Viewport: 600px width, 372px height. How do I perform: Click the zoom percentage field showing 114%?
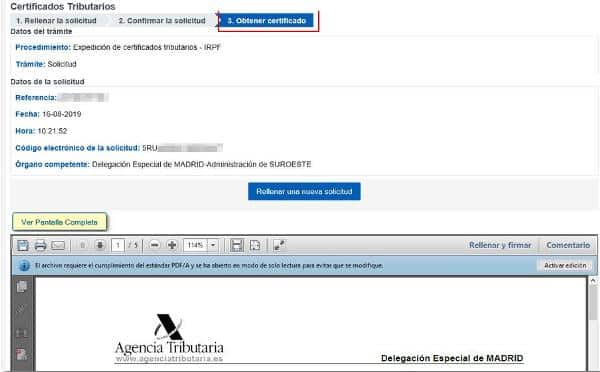click(x=196, y=245)
